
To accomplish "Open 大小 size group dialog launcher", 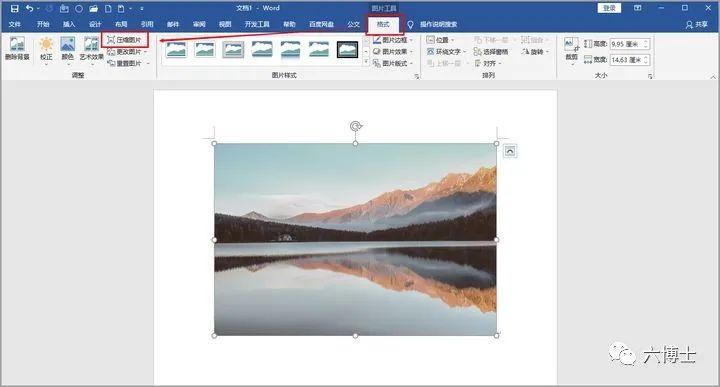I will click(650, 76).
